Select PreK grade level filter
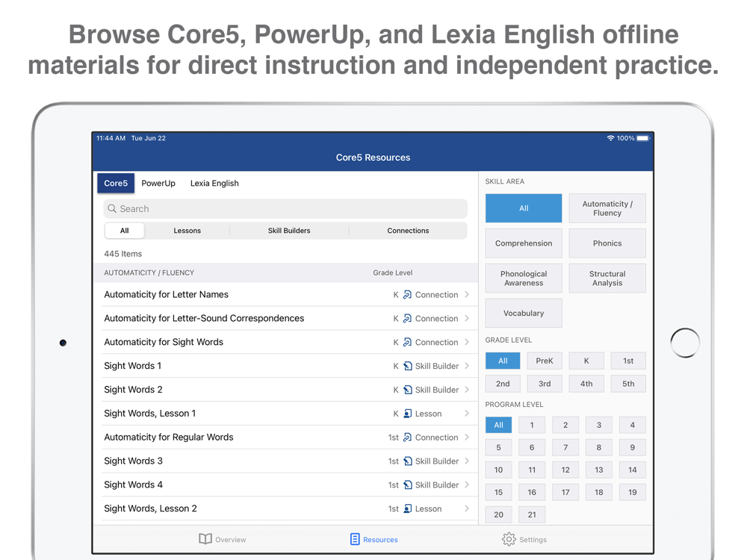The height and width of the screenshot is (560, 747). (x=545, y=361)
